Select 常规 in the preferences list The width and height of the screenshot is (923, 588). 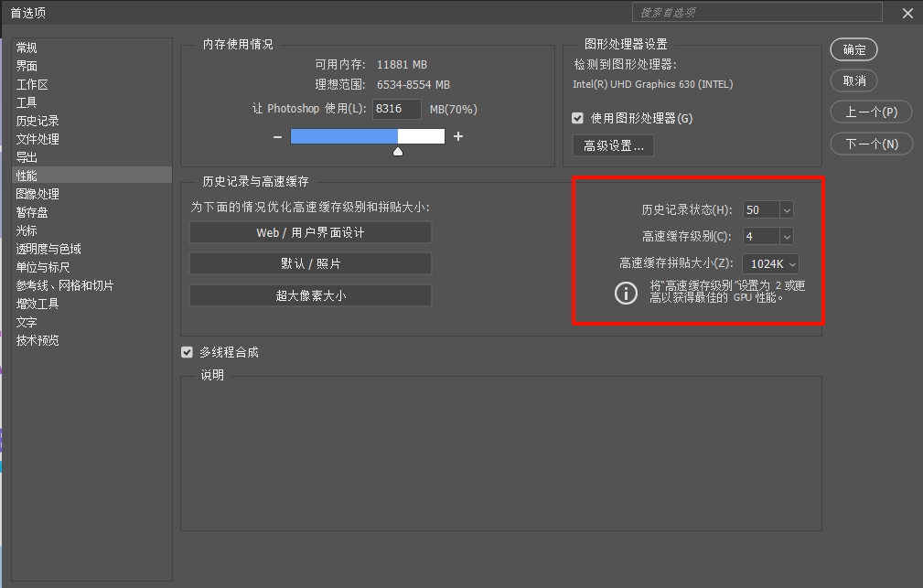[x=27, y=48]
